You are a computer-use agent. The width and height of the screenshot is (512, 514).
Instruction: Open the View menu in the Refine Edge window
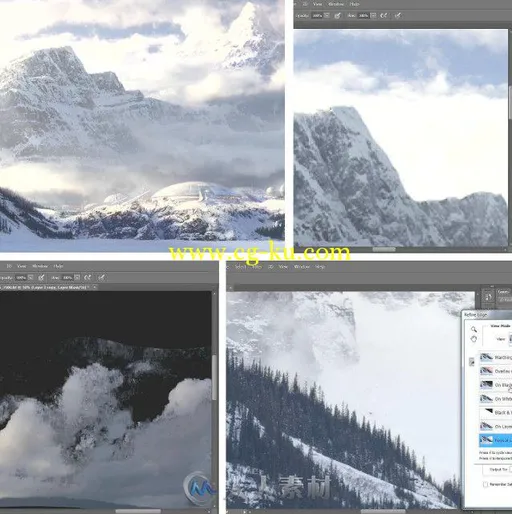[283, 267]
